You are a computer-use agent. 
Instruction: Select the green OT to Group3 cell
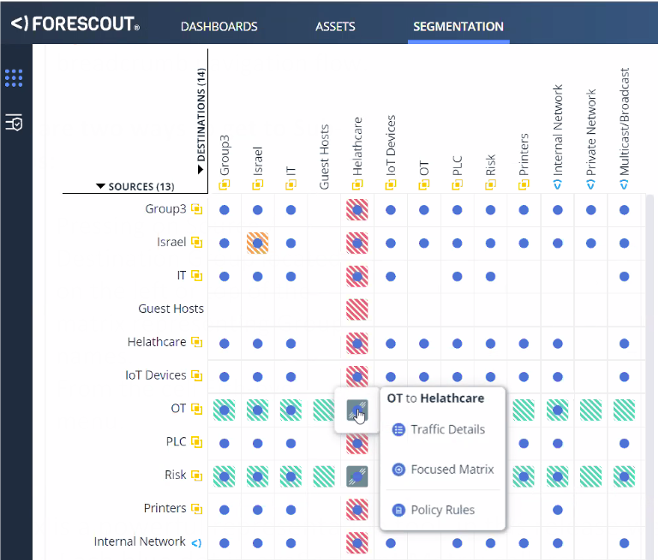click(224, 410)
